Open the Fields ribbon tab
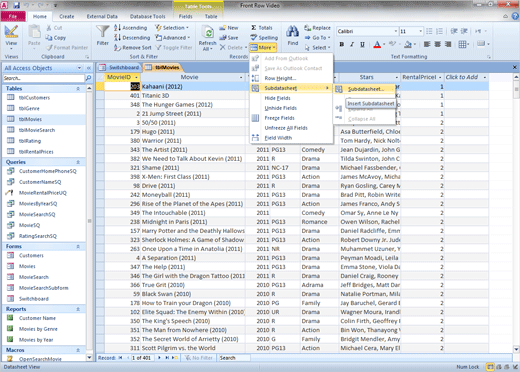 (x=185, y=16)
